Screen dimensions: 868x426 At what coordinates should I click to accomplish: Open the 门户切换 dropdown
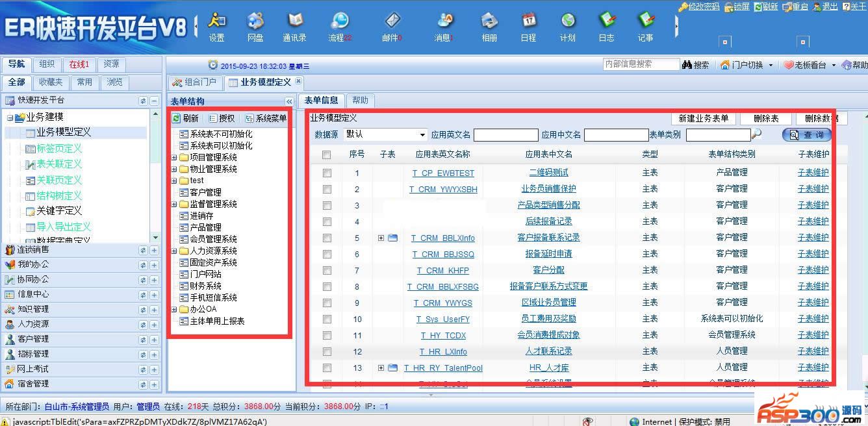[747, 65]
